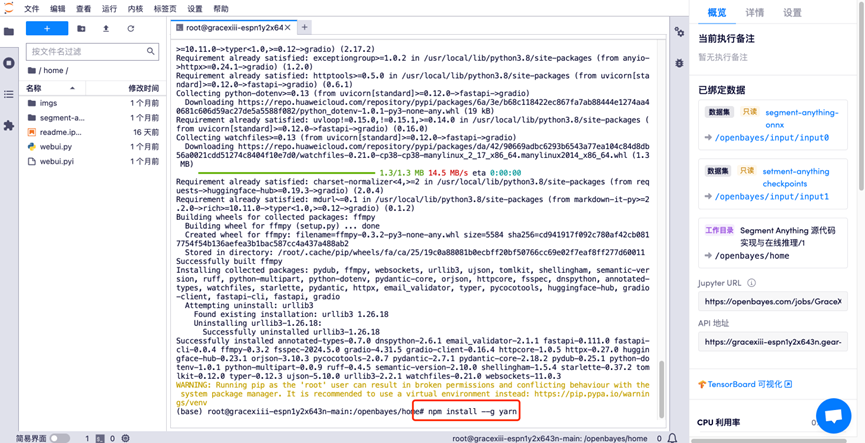The image size is (865, 443).
Task: Open the 查看 menu
Action: [x=83, y=9]
